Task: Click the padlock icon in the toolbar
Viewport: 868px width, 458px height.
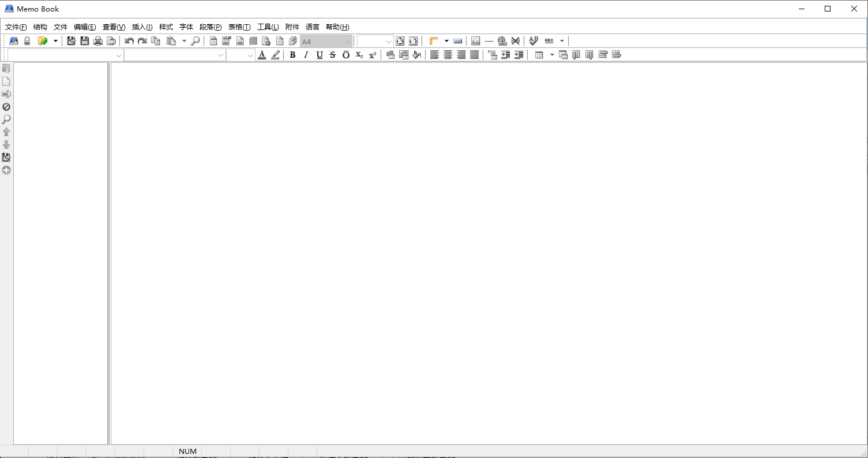Action: pyautogui.click(x=27, y=41)
